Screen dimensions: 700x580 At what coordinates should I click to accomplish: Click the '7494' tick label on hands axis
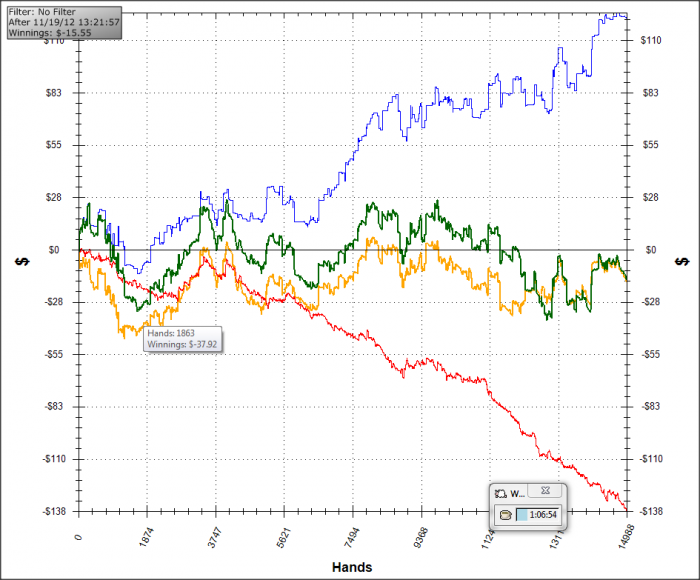pos(352,538)
